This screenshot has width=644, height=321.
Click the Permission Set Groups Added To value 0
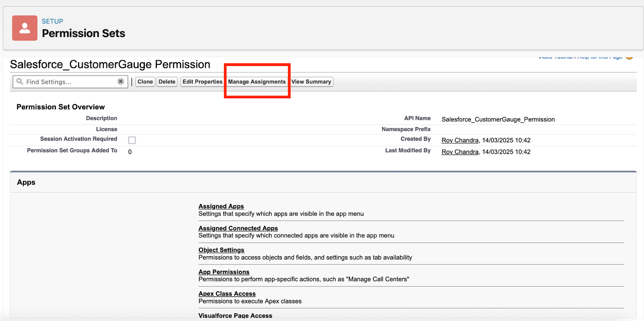tap(130, 152)
